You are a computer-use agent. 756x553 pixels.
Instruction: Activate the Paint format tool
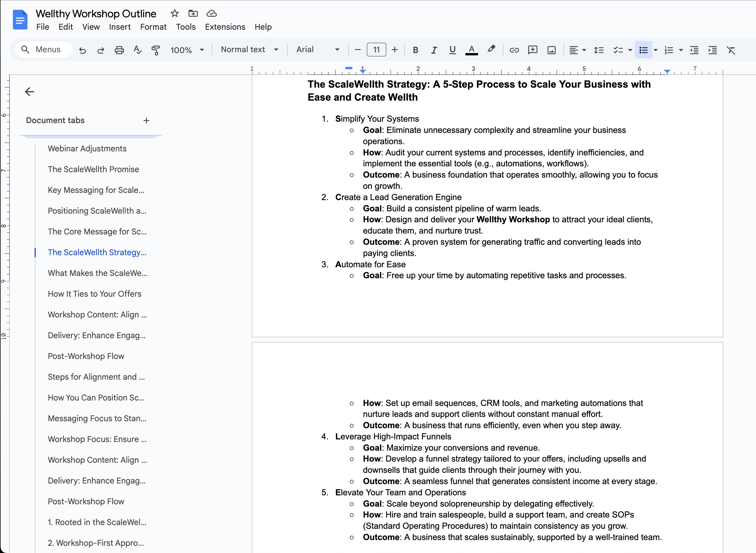tap(156, 50)
